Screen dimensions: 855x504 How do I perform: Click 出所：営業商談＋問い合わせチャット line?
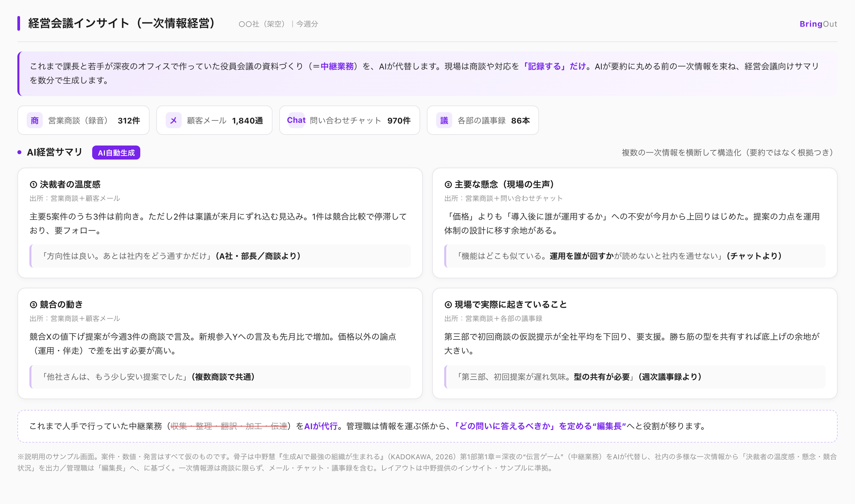point(504,198)
